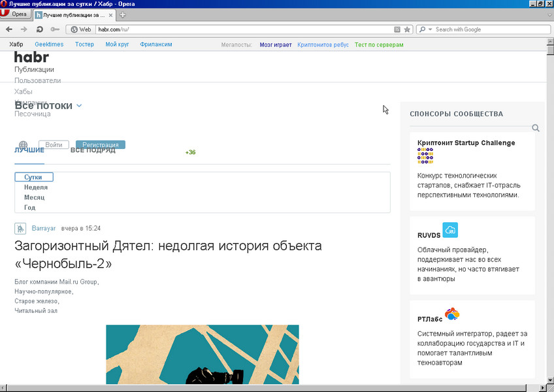Click the РТЛабс colorful logo

(451, 312)
